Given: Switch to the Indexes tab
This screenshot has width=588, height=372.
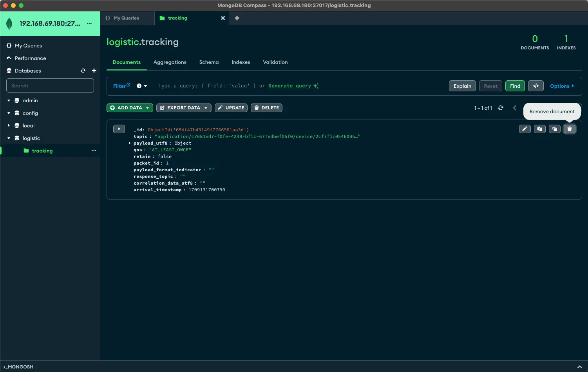Looking at the screenshot, I should click(x=241, y=62).
